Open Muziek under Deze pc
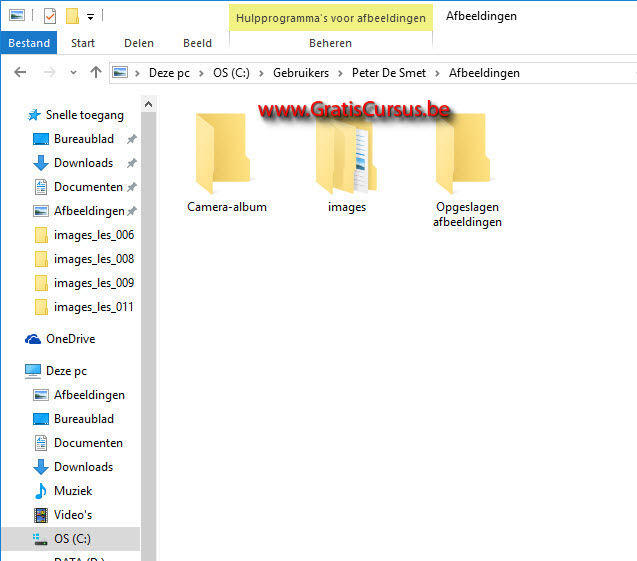 click(73, 491)
